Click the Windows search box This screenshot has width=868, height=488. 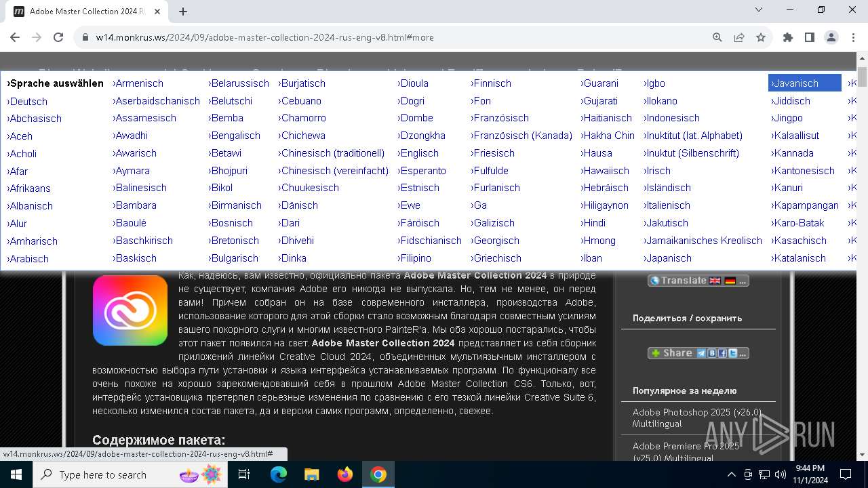(x=130, y=474)
